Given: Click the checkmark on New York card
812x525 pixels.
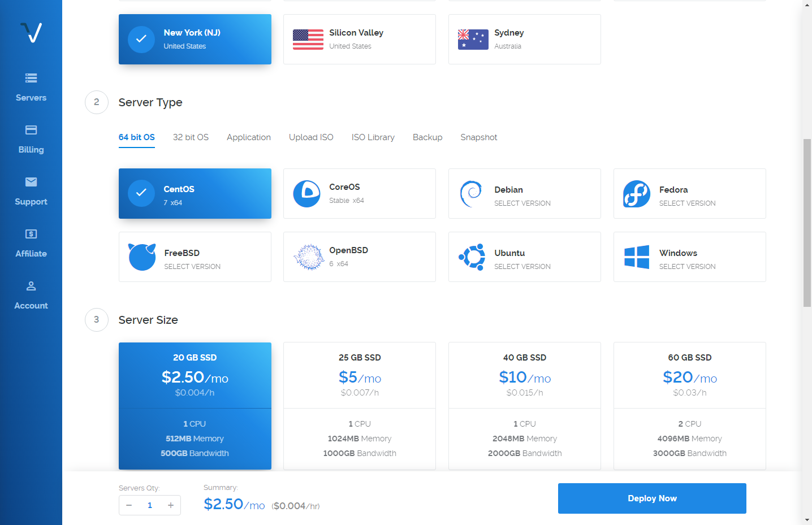Looking at the screenshot, I should click(141, 39).
